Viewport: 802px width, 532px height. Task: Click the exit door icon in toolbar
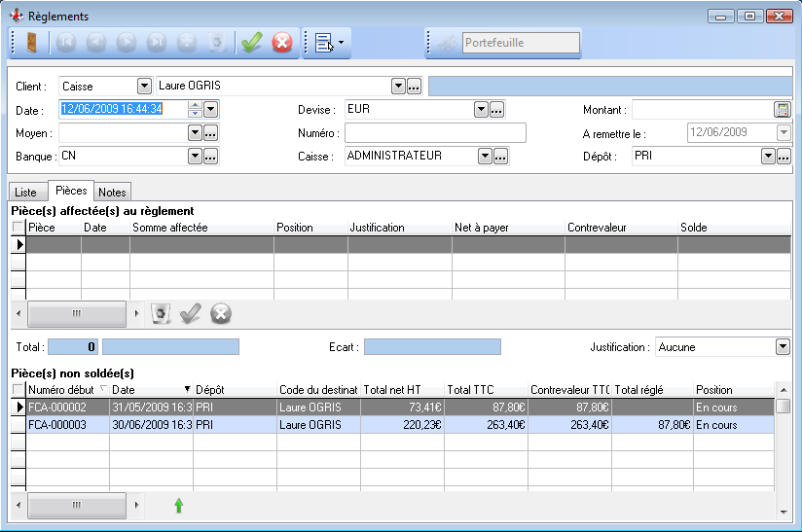[31, 43]
